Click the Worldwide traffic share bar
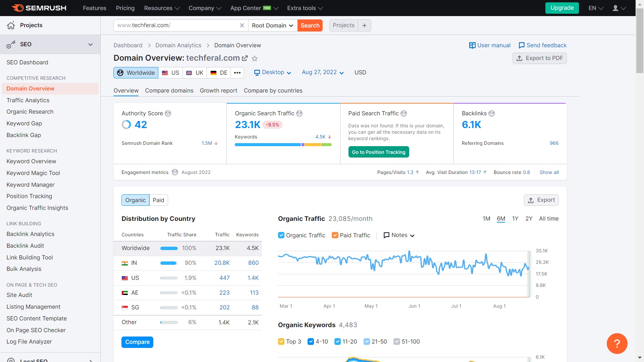The image size is (644, 362). [169, 249]
